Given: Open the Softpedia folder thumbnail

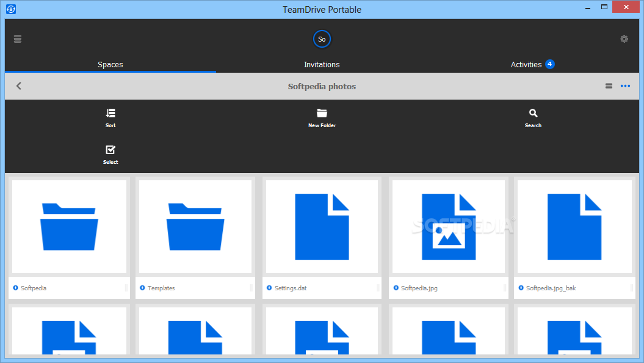Looking at the screenshot, I should pos(69,227).
